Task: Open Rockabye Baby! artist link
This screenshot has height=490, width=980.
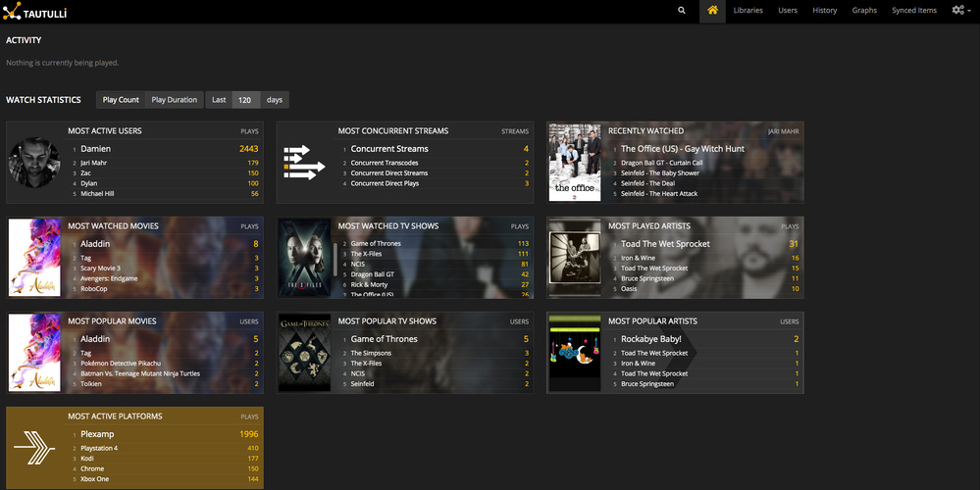Action: tap(650, 339)
